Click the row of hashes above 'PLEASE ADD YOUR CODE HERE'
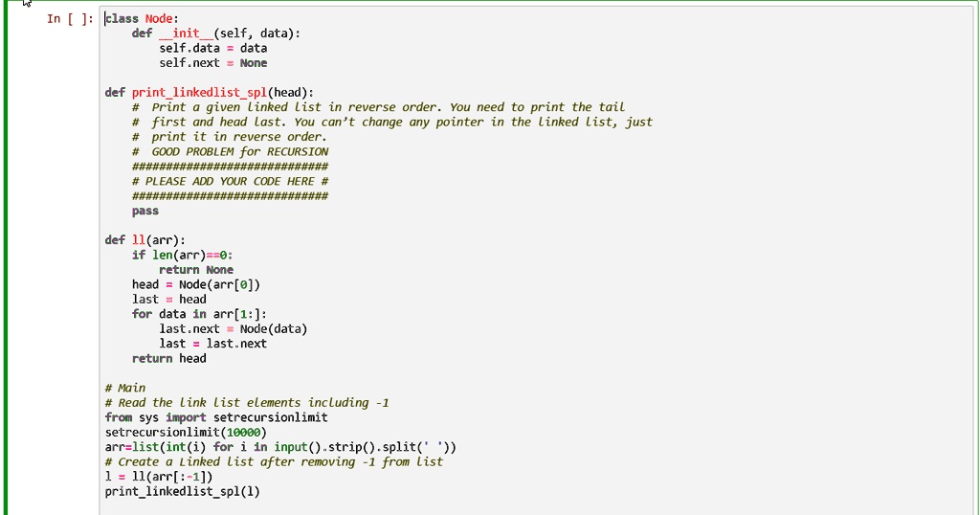Image resolution: width=980 pixels, height=515 pixels. 230,167
